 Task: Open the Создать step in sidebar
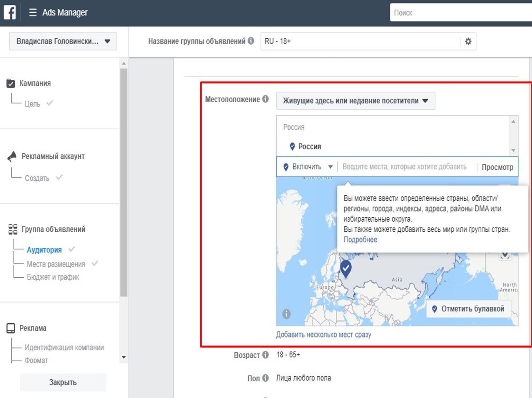pyautogui.click(x=37, y=178)
